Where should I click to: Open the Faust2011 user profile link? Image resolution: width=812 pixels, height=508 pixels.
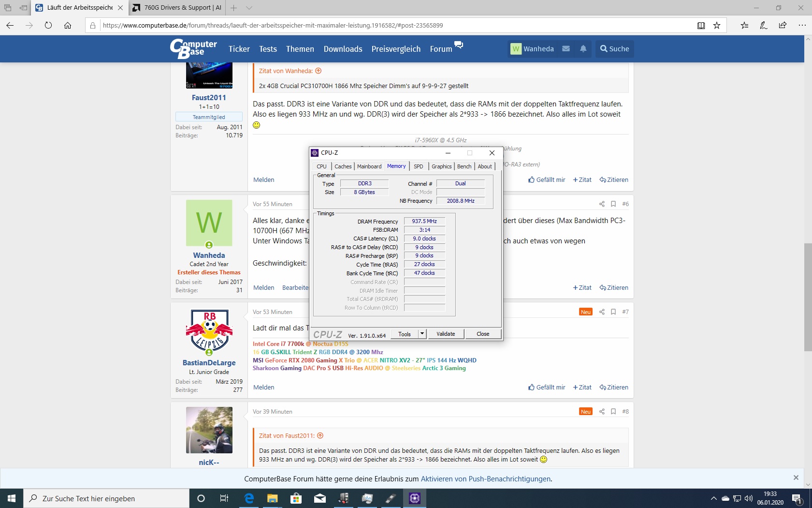209,97
